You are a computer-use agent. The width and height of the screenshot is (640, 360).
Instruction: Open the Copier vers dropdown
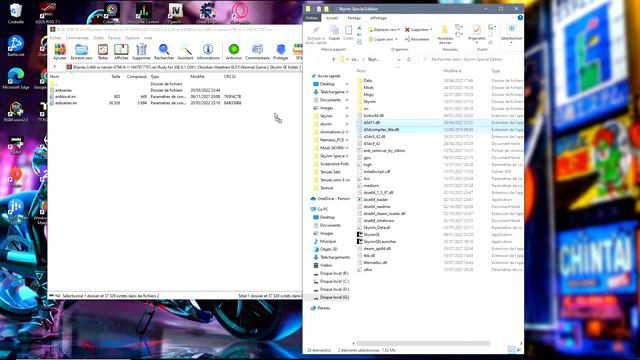tap(382, 39)
